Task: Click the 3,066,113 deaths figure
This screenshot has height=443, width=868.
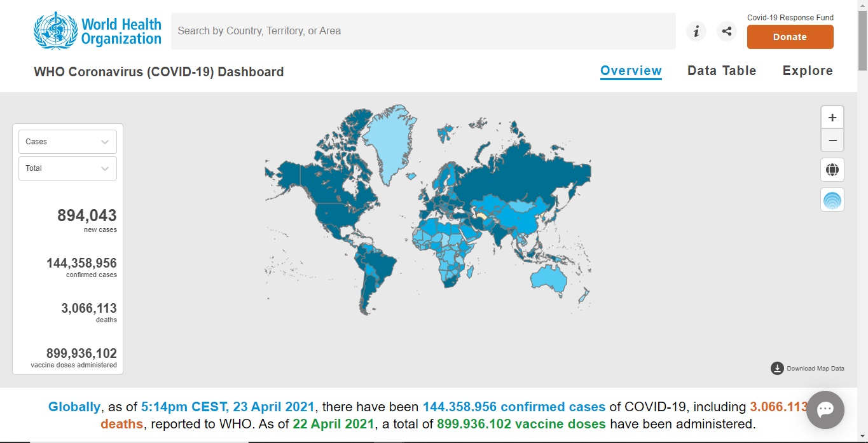Action: [89, 308]
